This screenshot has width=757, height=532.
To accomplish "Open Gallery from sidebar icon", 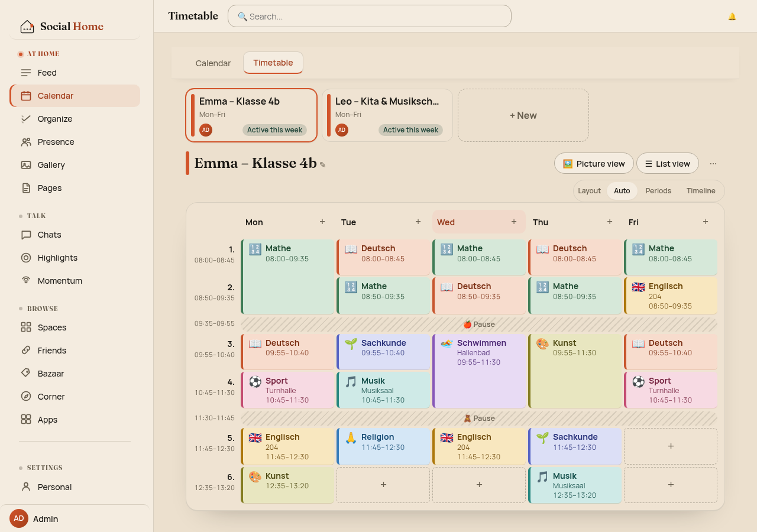I will (26, 165).
